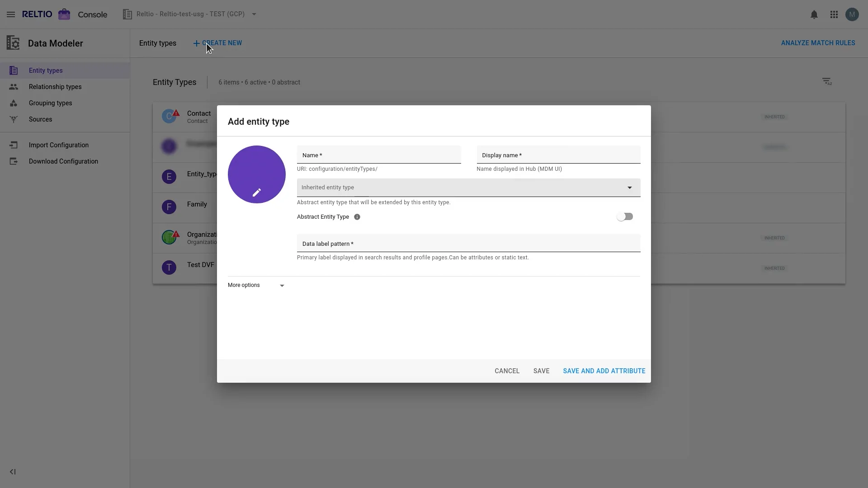Click the pencil edit icon on purple circle

tap(256, 193)
